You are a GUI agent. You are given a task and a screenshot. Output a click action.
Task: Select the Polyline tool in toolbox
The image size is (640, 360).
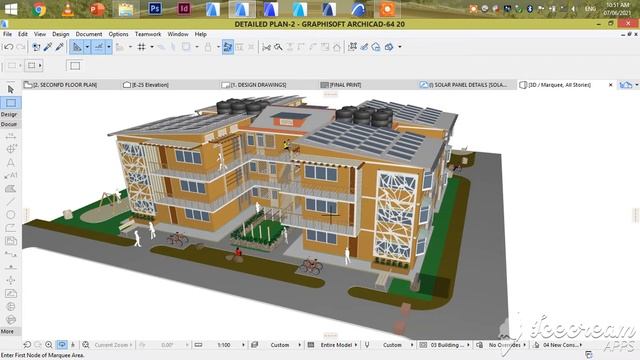point(11,228)
